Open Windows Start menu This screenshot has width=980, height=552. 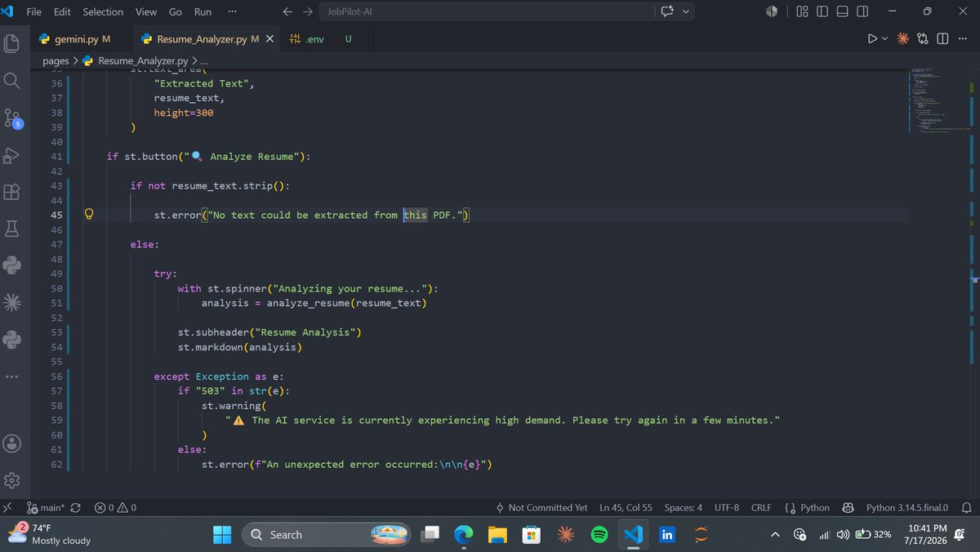pos(223,535)
